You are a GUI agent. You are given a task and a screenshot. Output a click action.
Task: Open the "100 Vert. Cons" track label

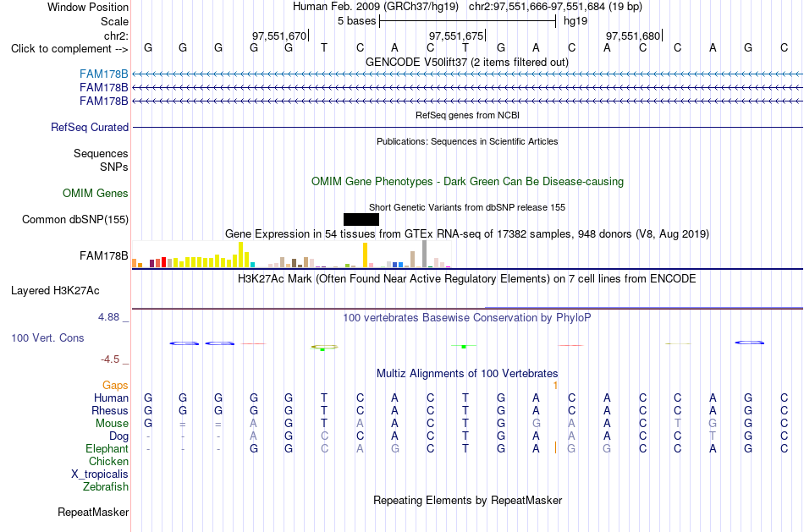47,337
